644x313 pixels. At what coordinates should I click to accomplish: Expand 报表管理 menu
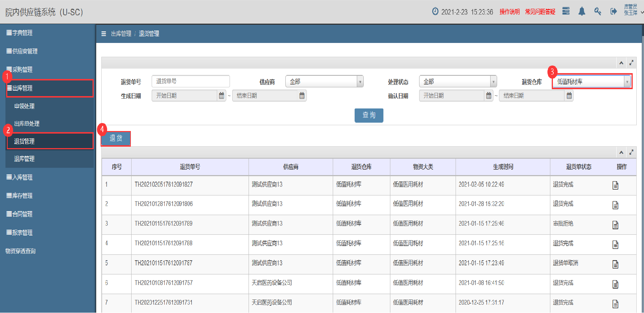[20, 232]
